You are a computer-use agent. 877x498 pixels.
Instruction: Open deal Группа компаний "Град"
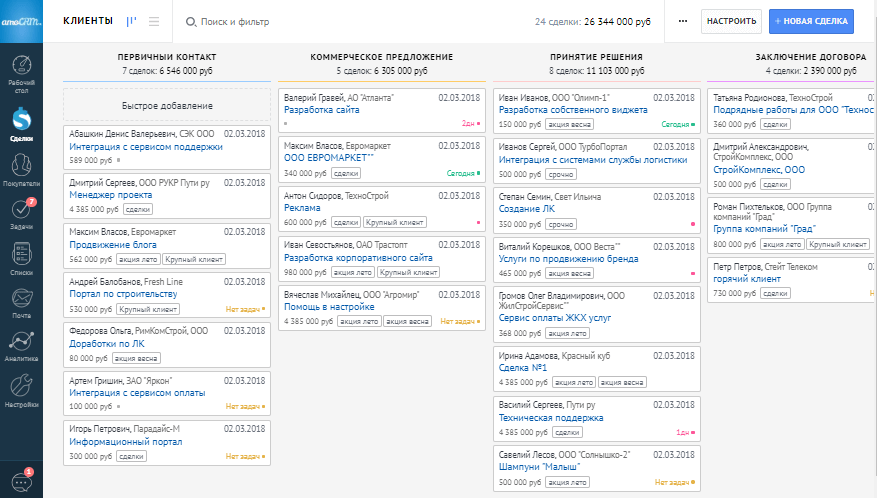click(764, 229)
